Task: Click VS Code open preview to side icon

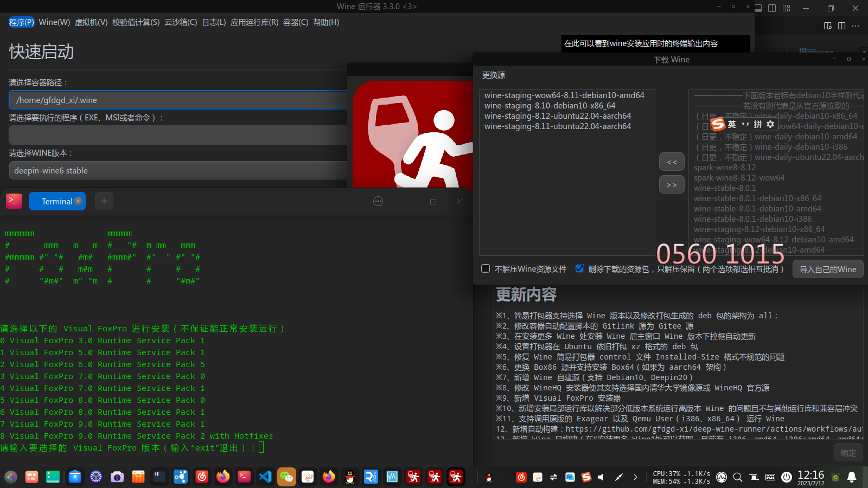Action: (828, 25)
